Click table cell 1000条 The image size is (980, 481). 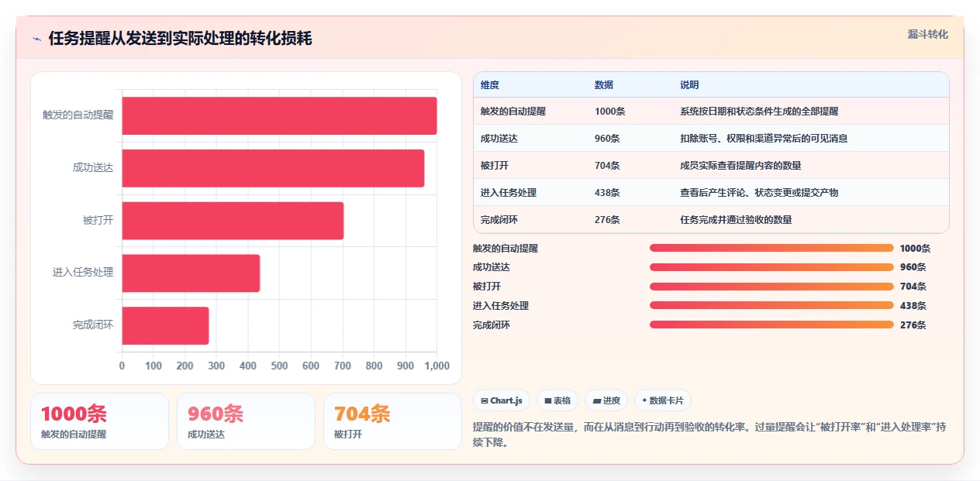point(610,112)
